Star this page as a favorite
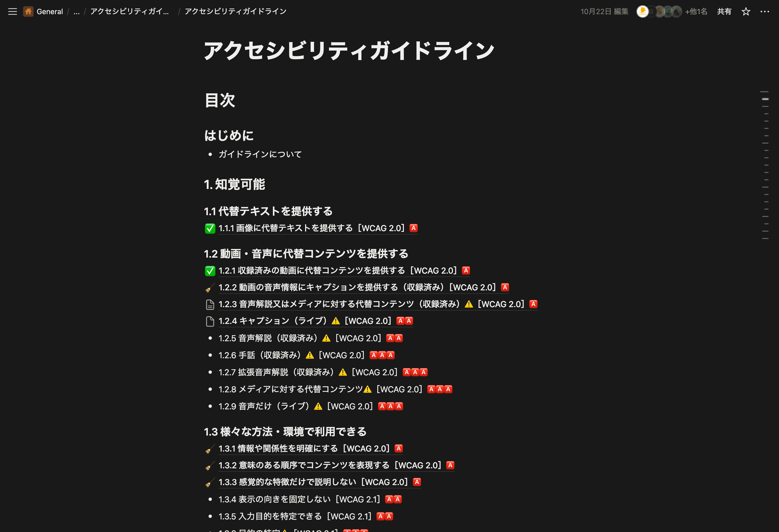779x532 pixels. (745, 11)
